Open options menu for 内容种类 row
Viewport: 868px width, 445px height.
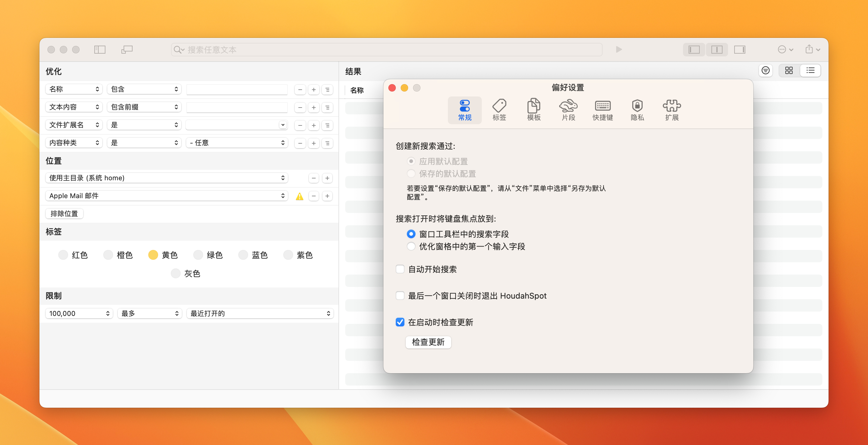pyautogui.click(x=327, y=143)
